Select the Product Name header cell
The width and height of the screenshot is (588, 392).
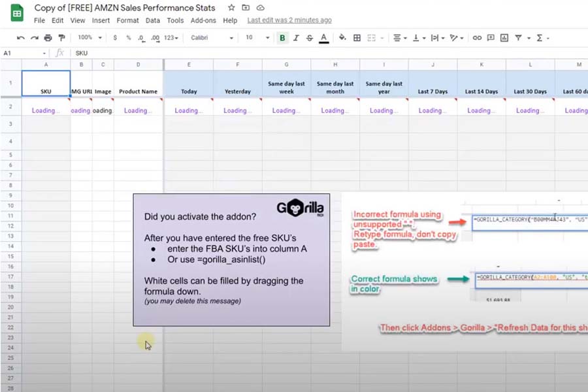click(x=138, y=83)
